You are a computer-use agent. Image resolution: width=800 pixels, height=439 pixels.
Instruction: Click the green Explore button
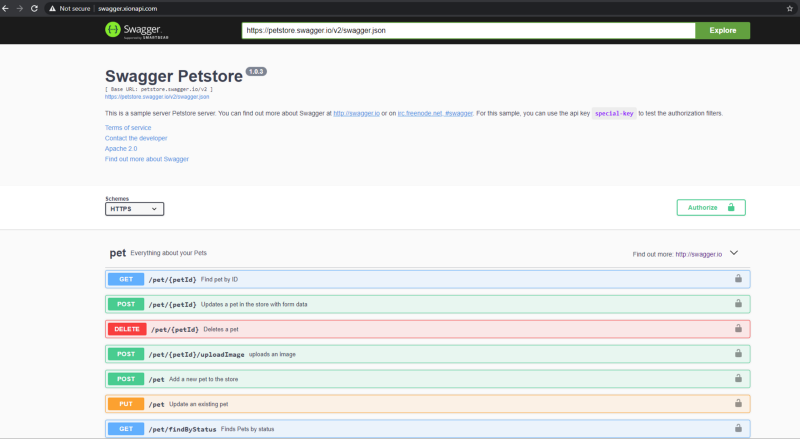tap(722, 31)
